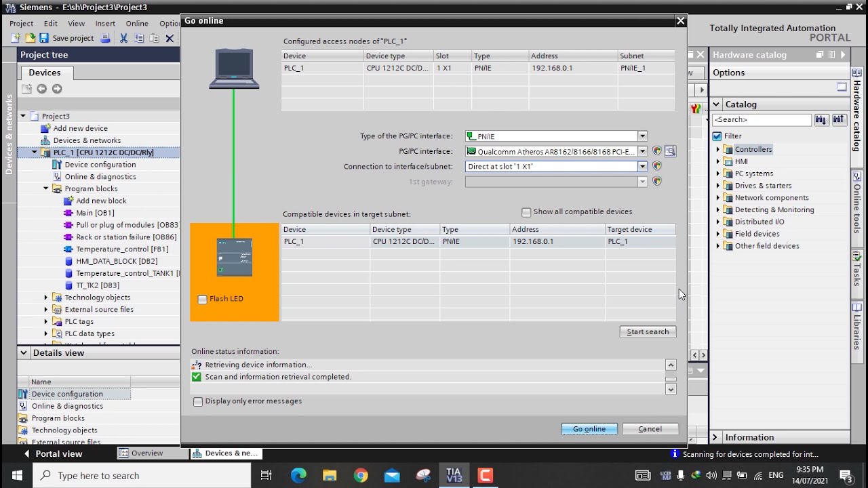Open the View menu

pos(77,23)
